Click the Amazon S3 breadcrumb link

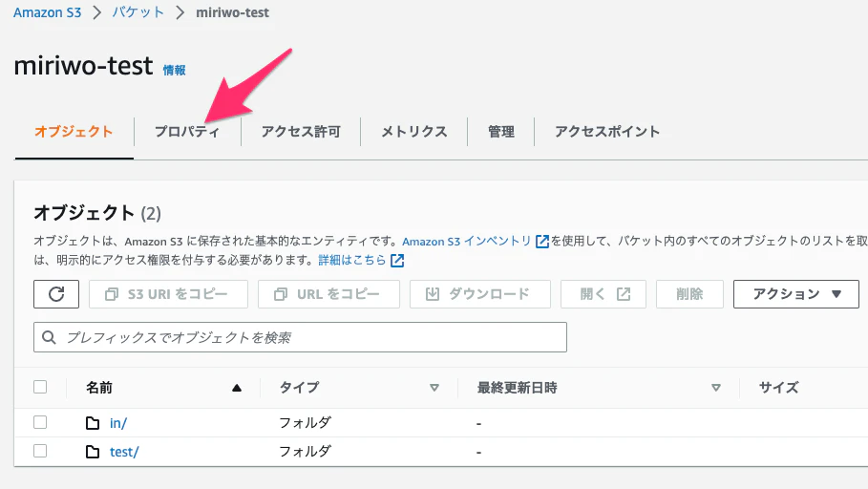(48, 12)
